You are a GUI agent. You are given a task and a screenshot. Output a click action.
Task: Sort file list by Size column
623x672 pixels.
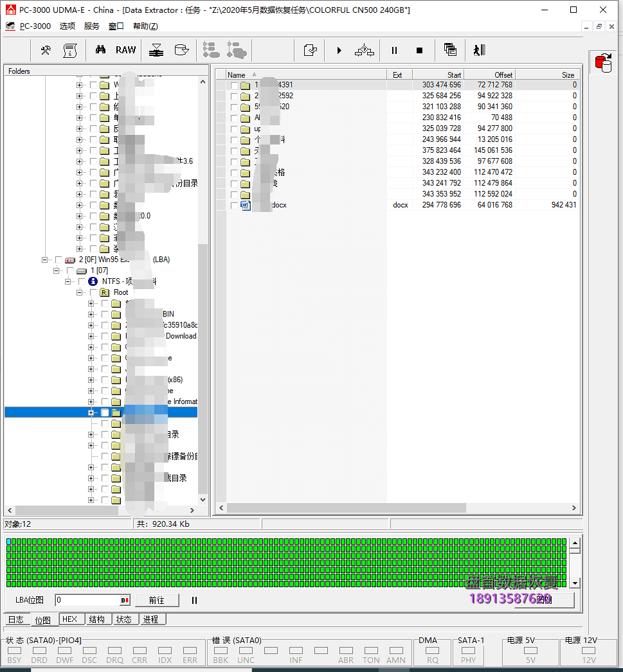(x=548, y=75)
